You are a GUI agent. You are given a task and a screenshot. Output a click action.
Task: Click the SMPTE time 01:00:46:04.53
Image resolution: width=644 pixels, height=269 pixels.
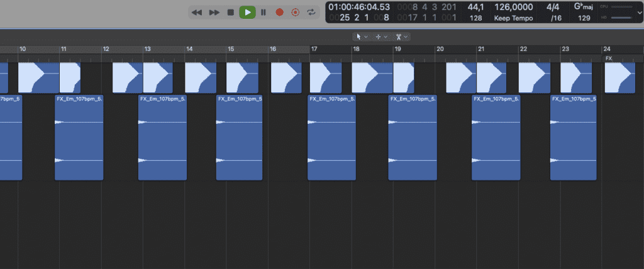(x=359, y=7)
